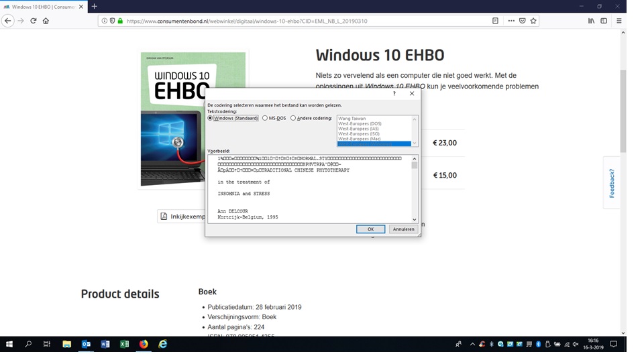The image size is (644, 362).
Task: Click the Firefox forward arrow
Action: coord(21,21)
